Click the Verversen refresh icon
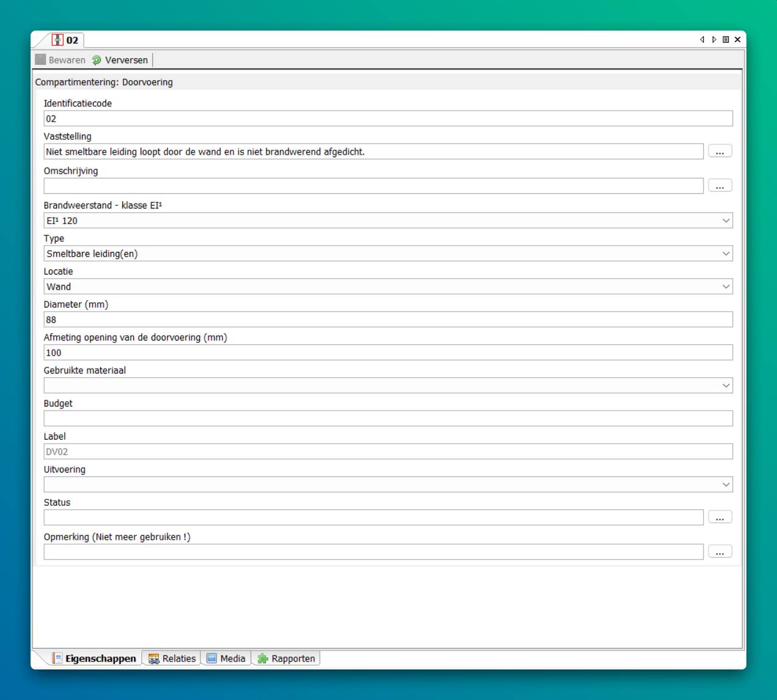This screenshot has width=777, height=700. pos(97,60)
